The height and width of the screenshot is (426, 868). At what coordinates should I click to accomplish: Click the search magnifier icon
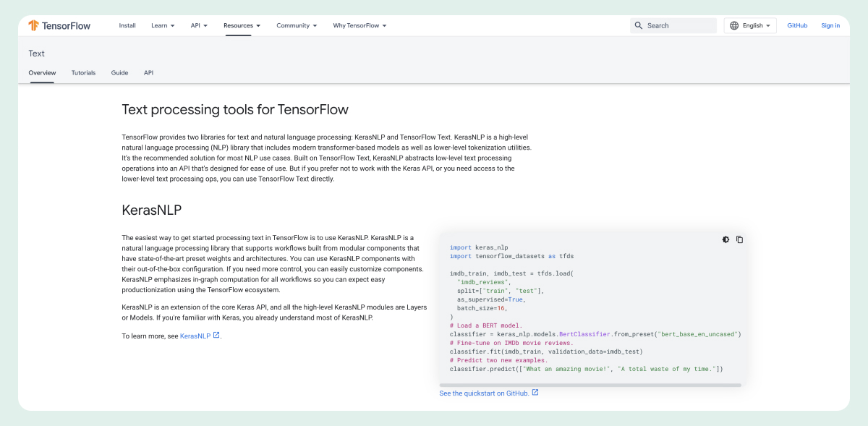[x=638, y=25]
